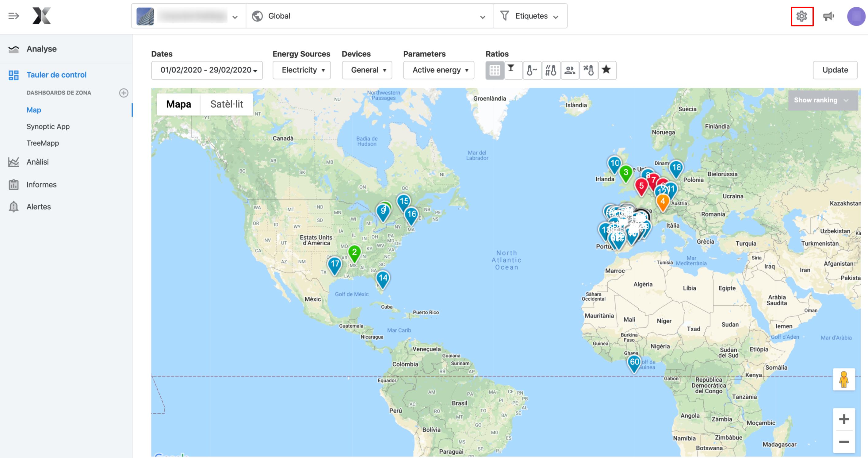Click map marker 14 in Florida
Viewport: 868px width, 458px height.
(x=383, y=279)
